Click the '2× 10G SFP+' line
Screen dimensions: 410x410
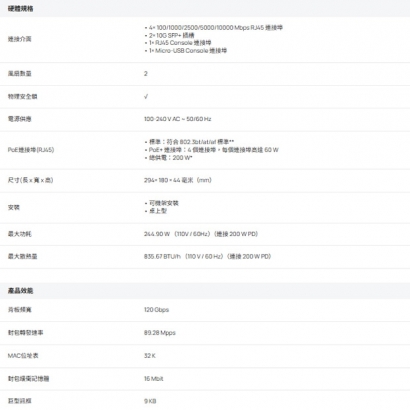pos(169,35)
